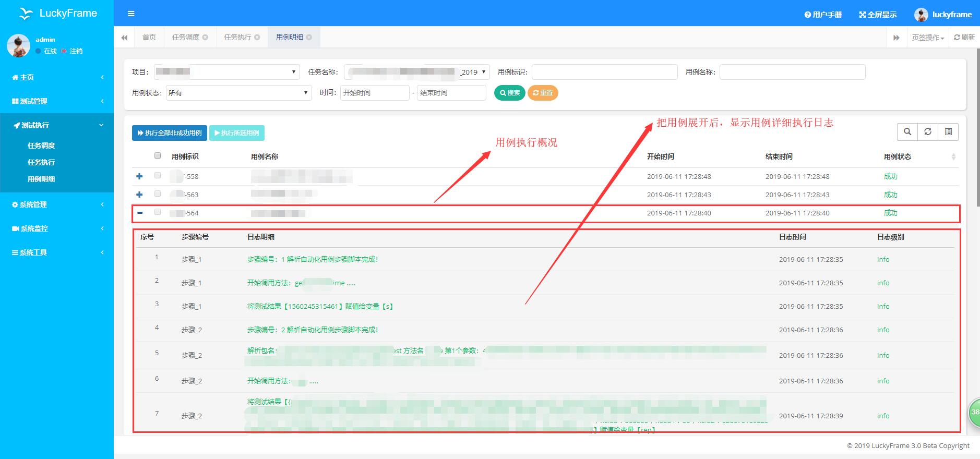Image resolution: width=980 pixels, height=459 pixels.
Task: Open the 项目 project dropdown
Action: pyautogui.click(x=226, y=72)
